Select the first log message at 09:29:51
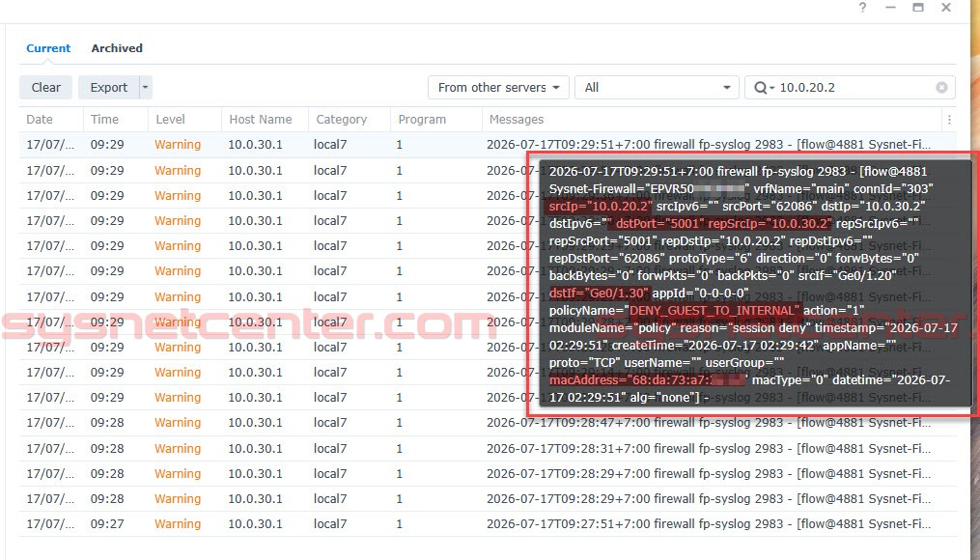 (x=709, y=145)
